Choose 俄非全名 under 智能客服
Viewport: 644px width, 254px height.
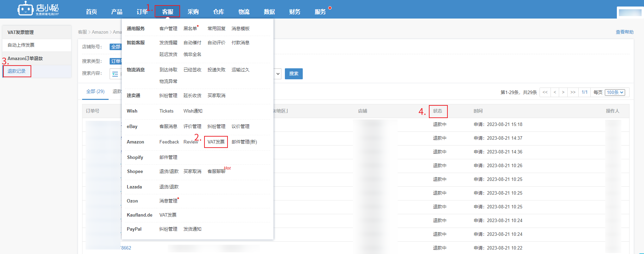(x=192, y=54)
